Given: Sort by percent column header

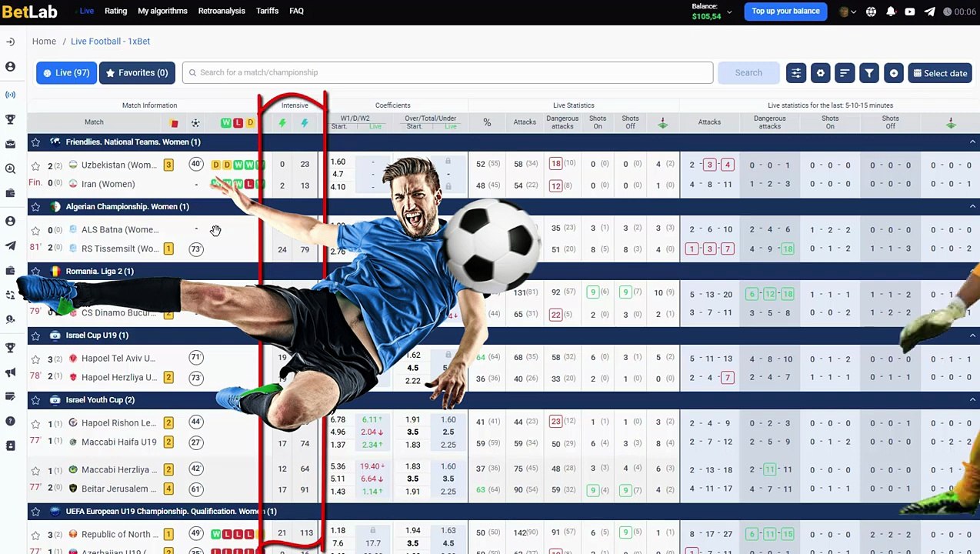Looking at the screenshot, I should click(x=487, y=123).
